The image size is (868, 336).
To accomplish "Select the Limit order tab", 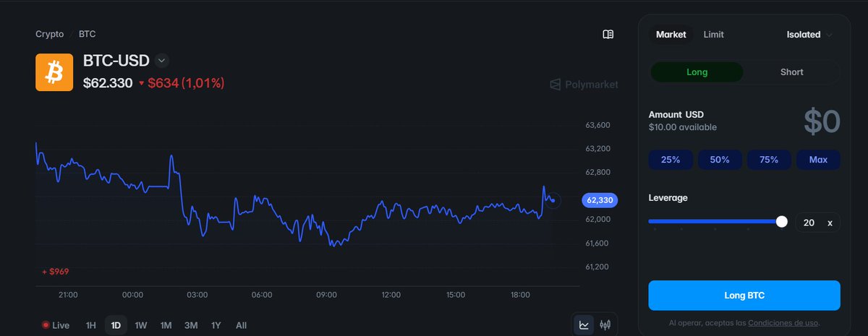I will click(x=713, y=35).
